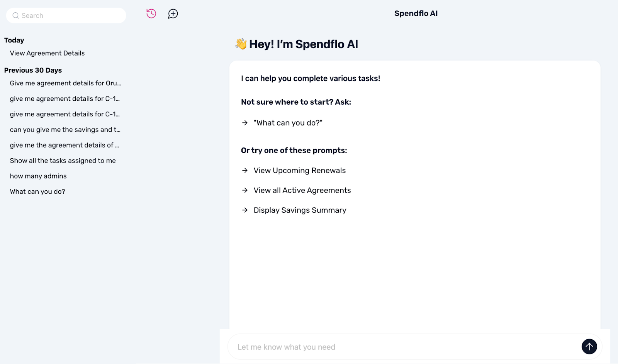Click arrow beside View Upcoming Renewals

pos(245,171)
